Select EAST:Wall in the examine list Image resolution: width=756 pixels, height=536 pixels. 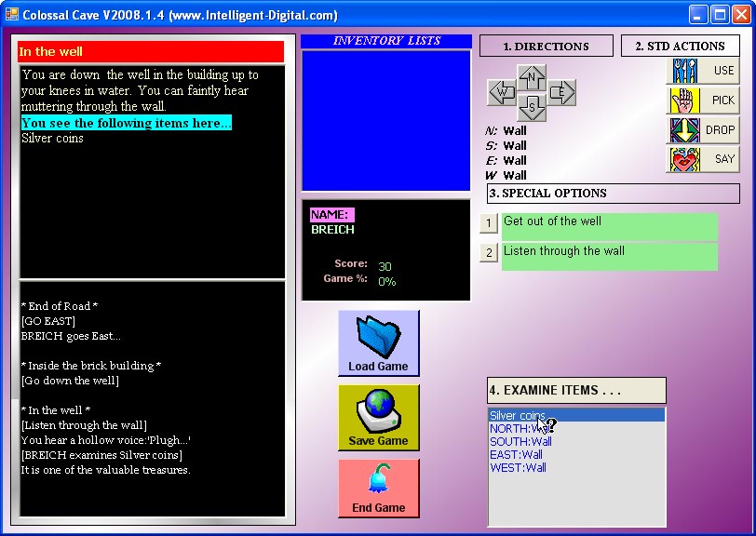[576, 454]
